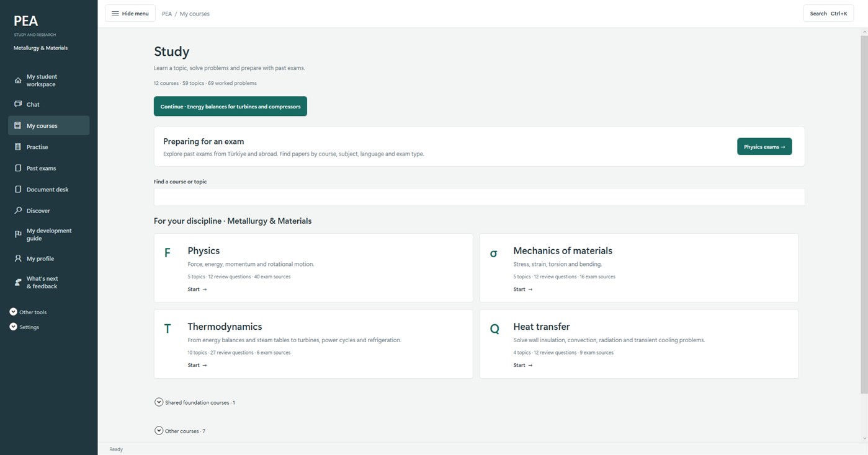Click the My profile person icon
This screenshot has width=868, height=455.
click(18, 258)
